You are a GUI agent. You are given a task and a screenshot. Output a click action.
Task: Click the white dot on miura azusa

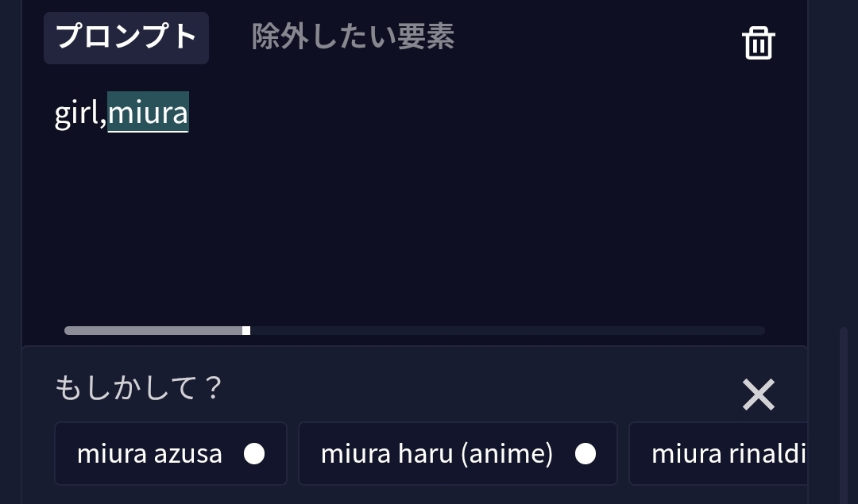click(x=254, y=454)
